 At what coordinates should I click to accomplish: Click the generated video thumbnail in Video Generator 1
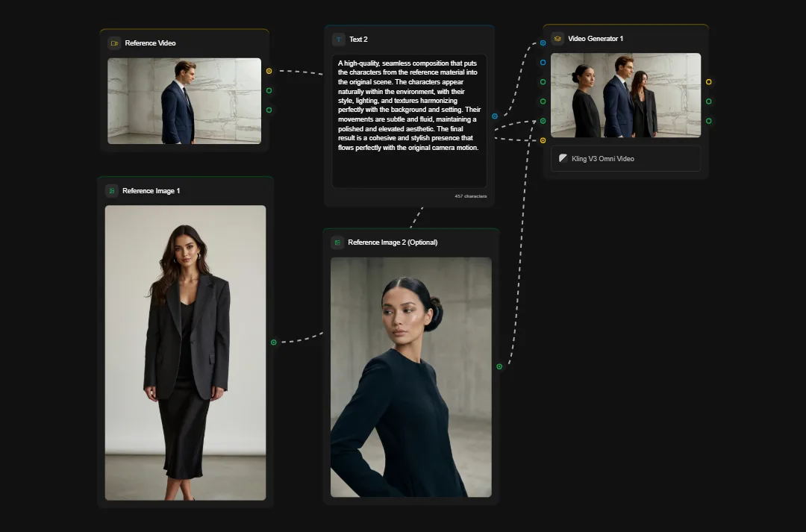pos(625,95)
